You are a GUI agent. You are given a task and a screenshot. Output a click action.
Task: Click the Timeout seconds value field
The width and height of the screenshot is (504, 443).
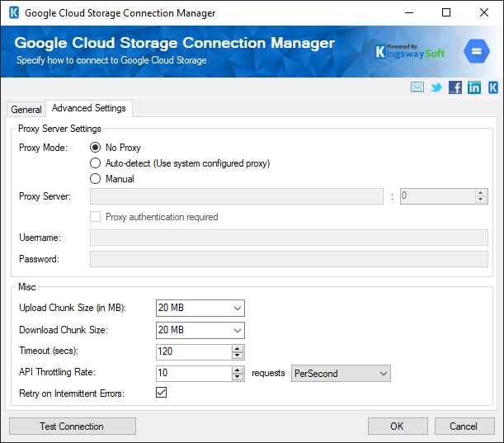tap(194, 352)
